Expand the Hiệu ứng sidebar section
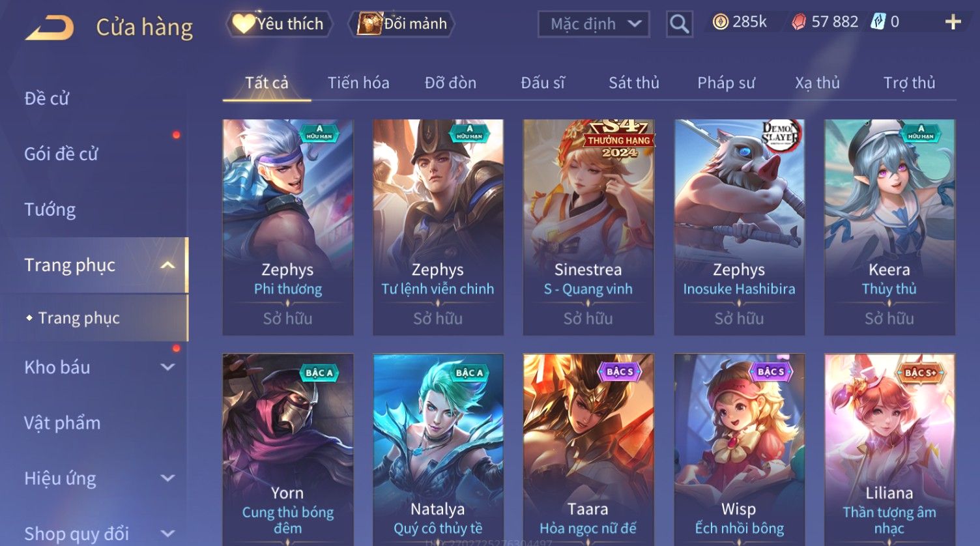 [x=167, y=478]
